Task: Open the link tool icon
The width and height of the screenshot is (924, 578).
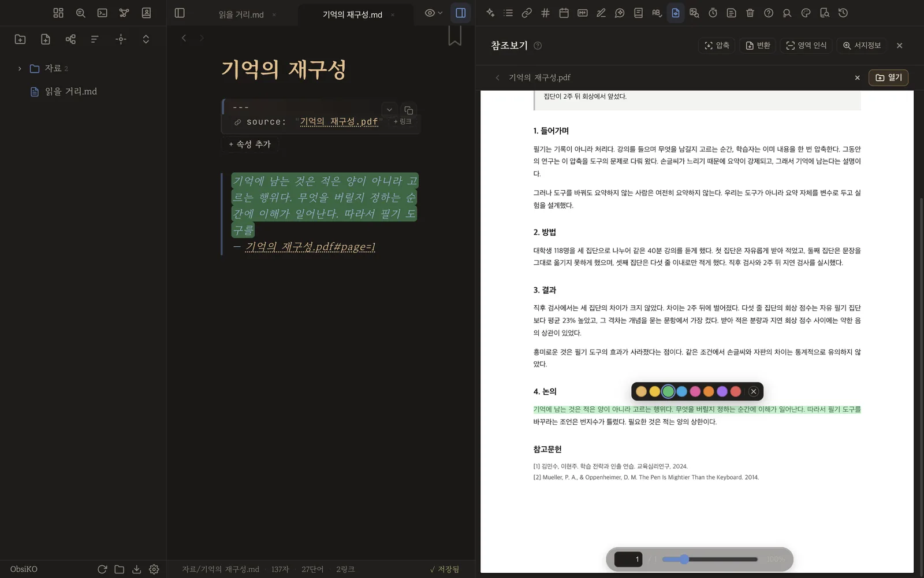Action: pyautogui.click(x=527, y=13)
